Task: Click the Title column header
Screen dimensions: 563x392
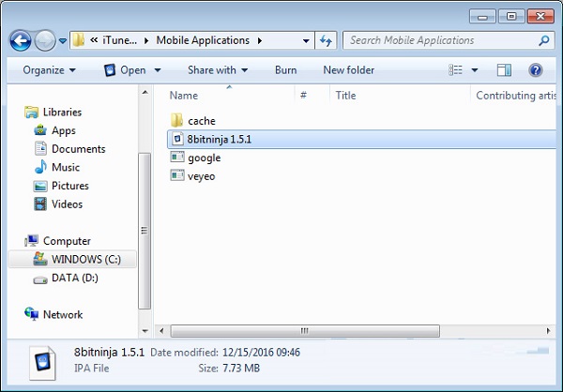Action: [x=345, y=96]
